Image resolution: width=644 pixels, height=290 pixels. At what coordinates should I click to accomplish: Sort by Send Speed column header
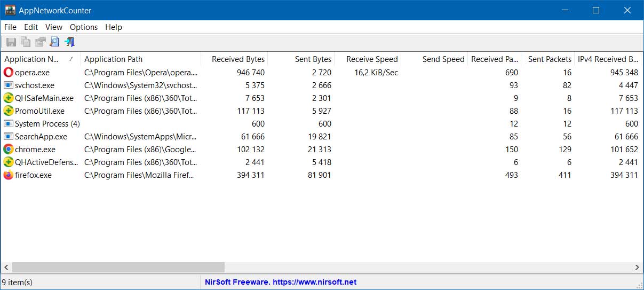click(434, 59)
